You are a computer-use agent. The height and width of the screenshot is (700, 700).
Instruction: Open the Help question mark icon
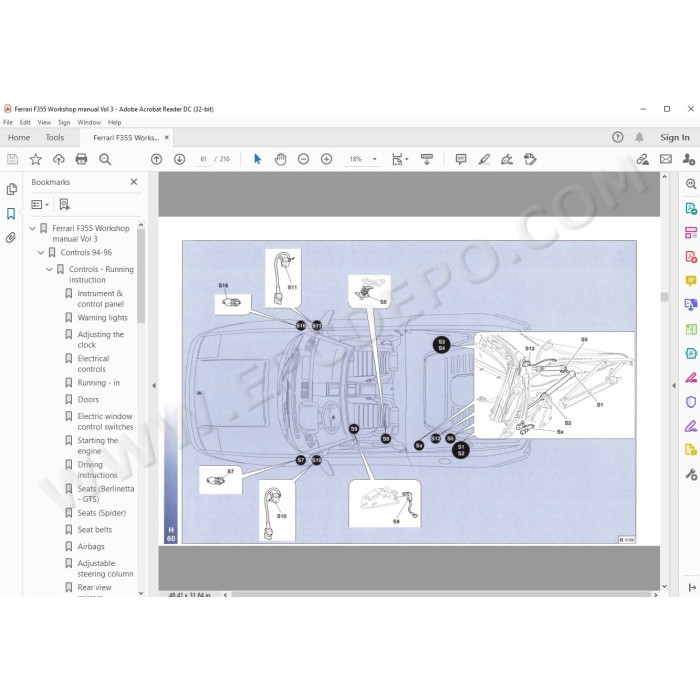click(x=617, y=138)
